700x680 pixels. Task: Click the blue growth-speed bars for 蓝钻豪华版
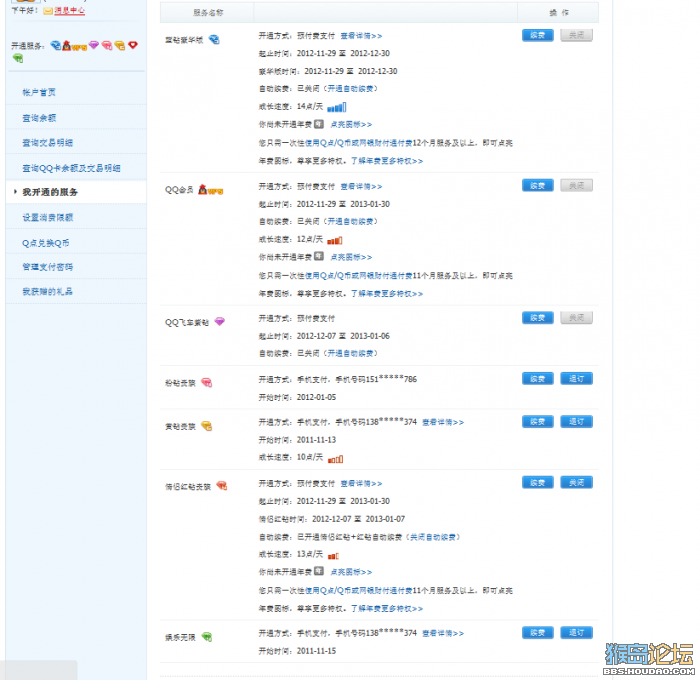pyautogui.click(x=337, y=107)
